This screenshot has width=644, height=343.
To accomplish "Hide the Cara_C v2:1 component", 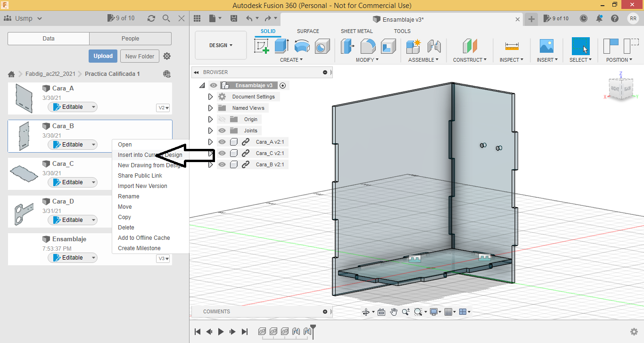I will pos(222,153).
